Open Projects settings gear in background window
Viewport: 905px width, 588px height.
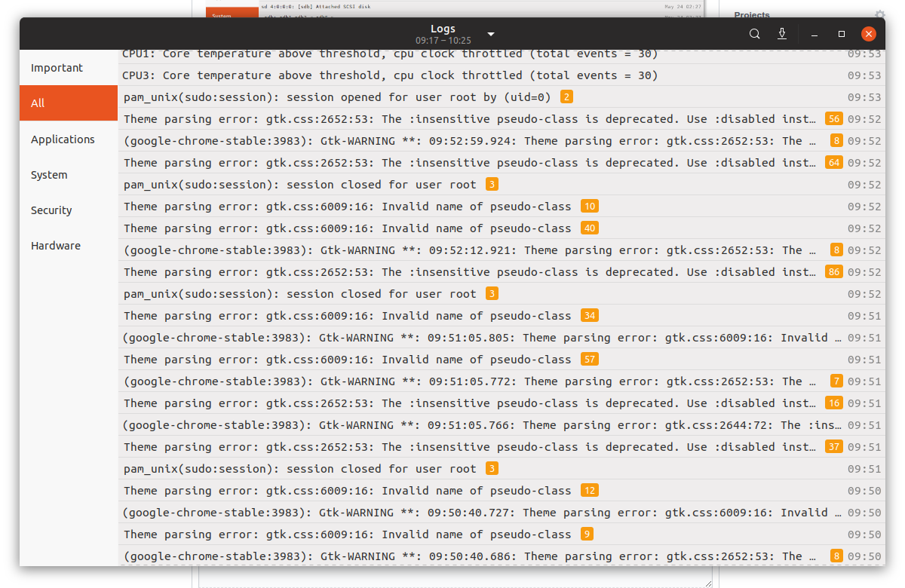(x=879, y=14)
